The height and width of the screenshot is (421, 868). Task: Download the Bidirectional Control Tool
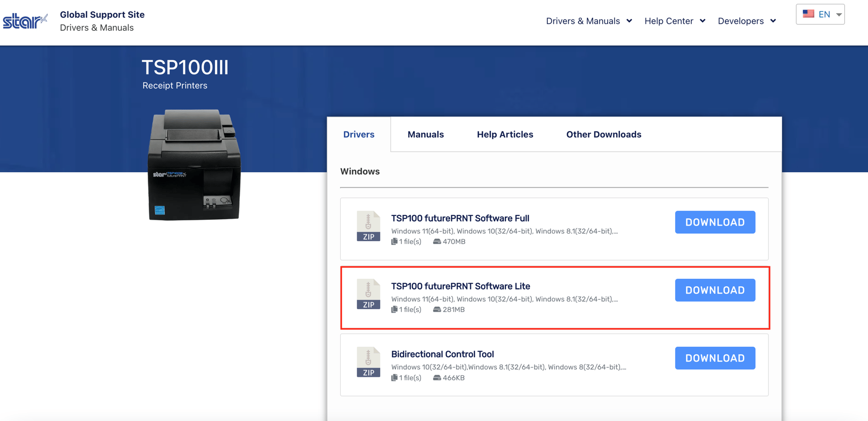coord(715,358)
